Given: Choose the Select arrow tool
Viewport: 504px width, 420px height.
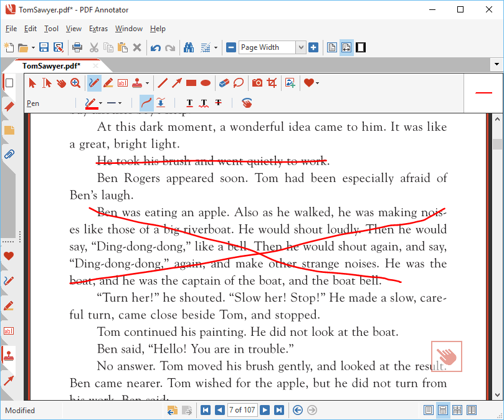Looking at the screenshot, I should pyautogui.click(x=32, y=84).
